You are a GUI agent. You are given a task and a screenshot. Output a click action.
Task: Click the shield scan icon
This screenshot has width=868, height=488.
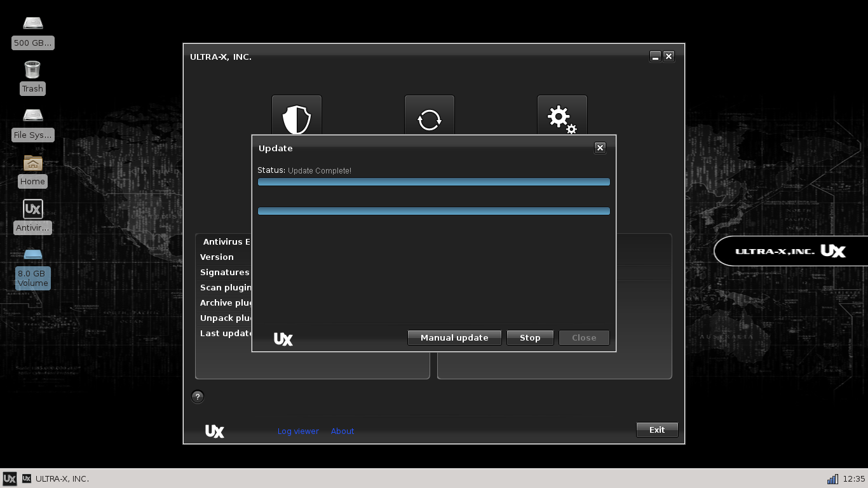tap(296, 118)
